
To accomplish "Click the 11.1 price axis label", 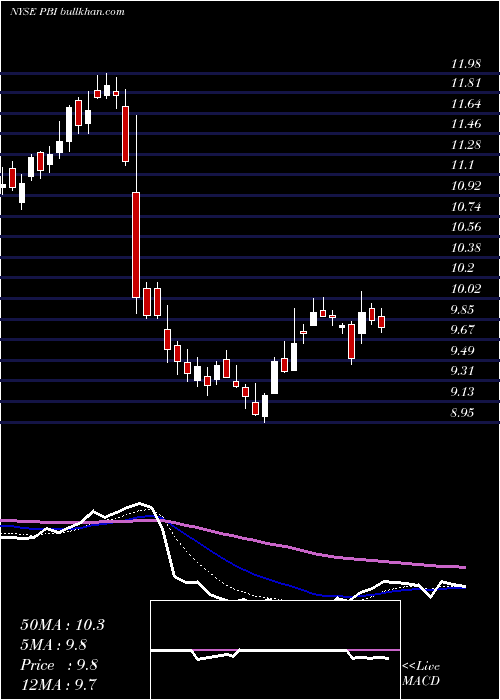I will pos(462,165).
